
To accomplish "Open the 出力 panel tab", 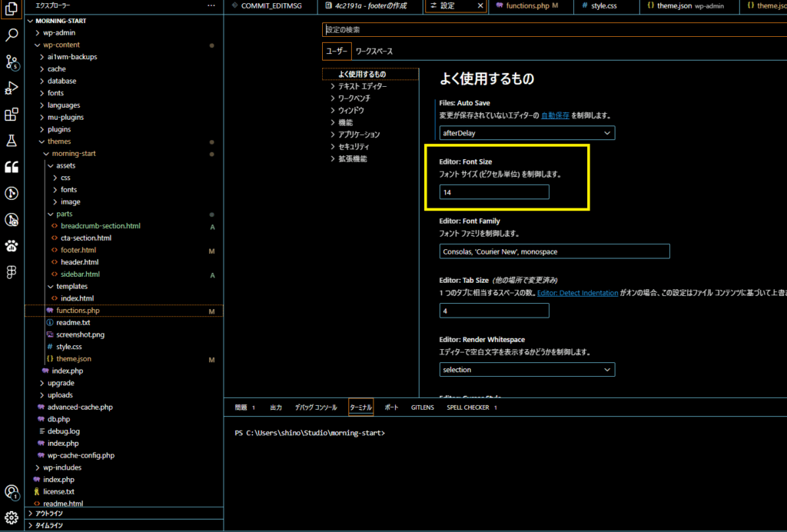I will pos(276,407).
